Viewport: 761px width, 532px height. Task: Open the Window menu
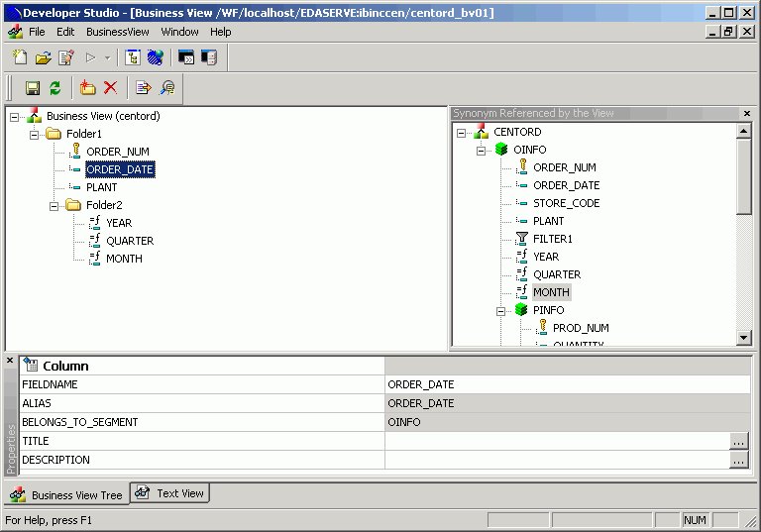[179, 32]
